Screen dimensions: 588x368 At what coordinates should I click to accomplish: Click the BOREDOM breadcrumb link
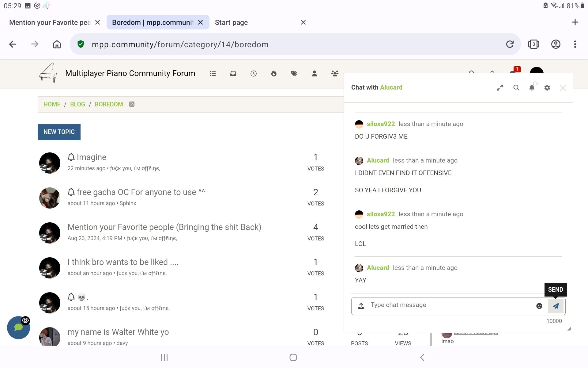pos(109,104)
